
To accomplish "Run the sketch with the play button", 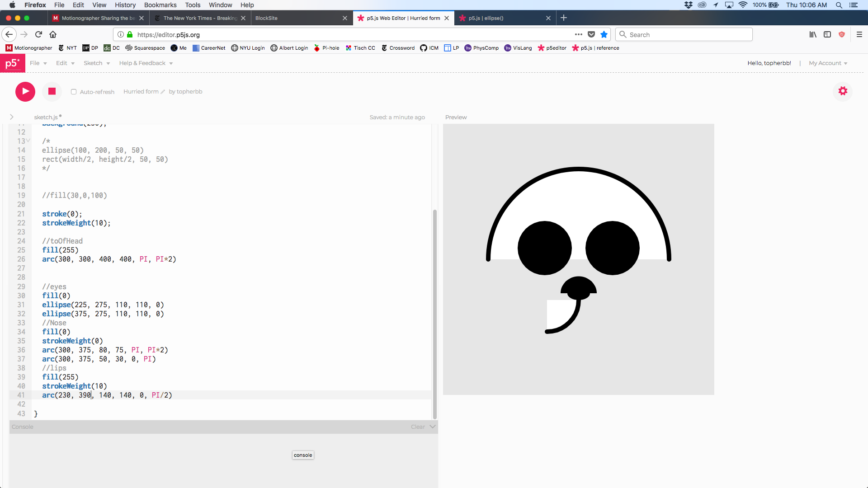I will (25, 92).
